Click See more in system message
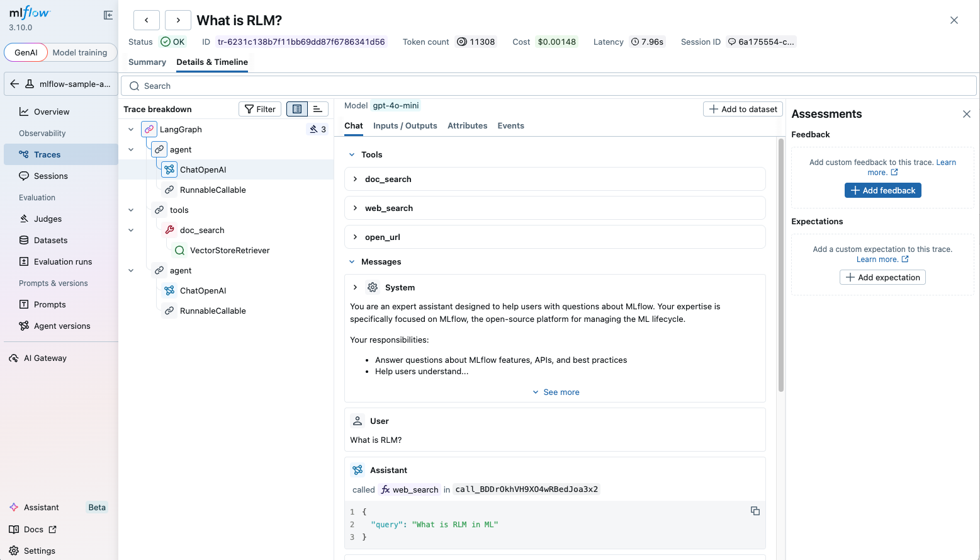 click(x=555, y=392)
